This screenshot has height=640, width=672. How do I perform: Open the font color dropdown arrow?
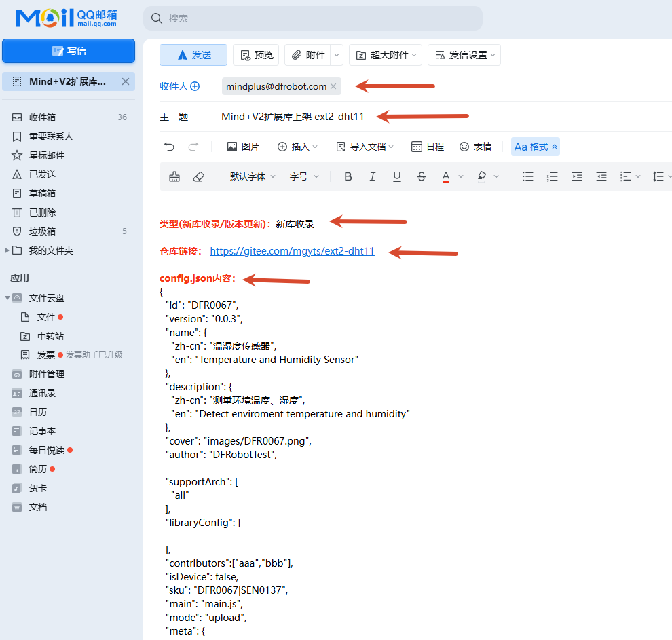pyautogui.click(x=461, y=176)
